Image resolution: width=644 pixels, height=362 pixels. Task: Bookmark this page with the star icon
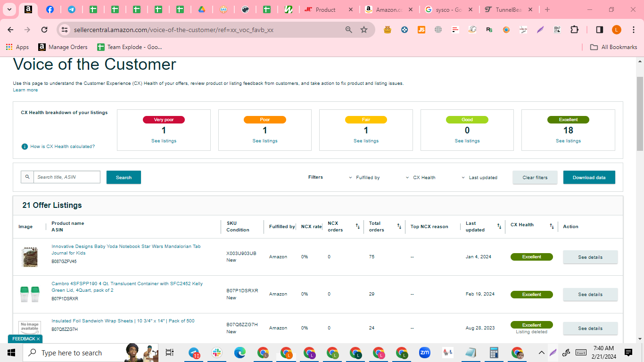(x=364, y=30)
